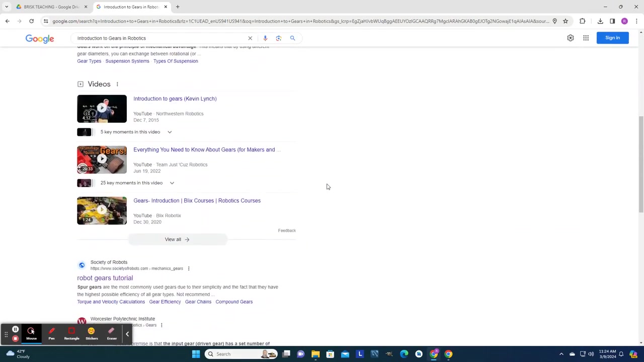Select the Introduction to Gears search tab
The height and width of the screenshot is (362, 644).
131,7
